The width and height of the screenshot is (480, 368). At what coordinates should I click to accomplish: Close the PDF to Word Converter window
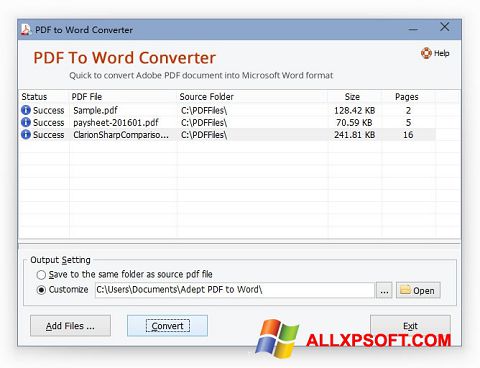coord(444,27)
